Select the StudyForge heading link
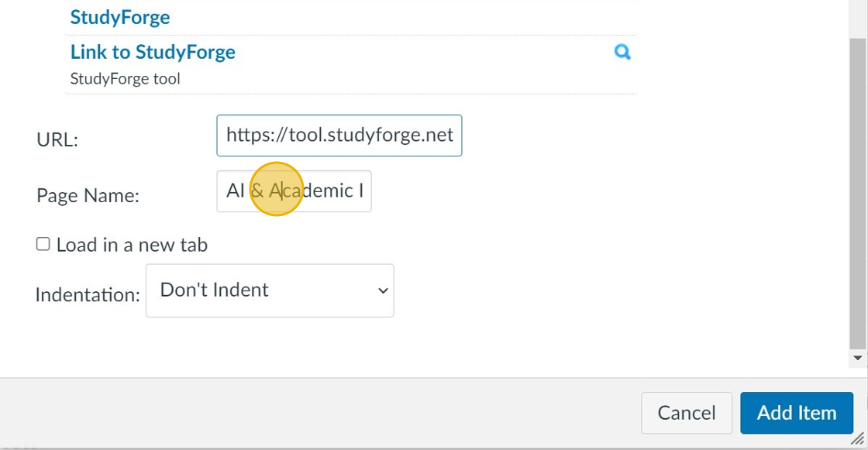This screenshot has height=450, width=868. point(120,17)
